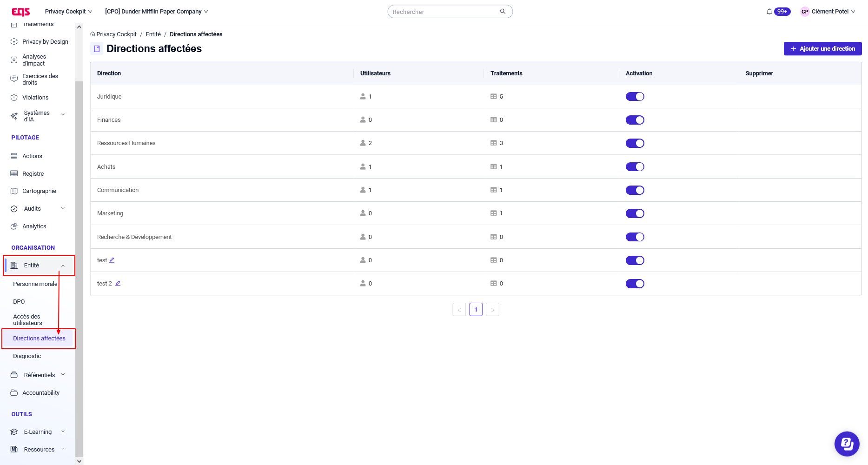The width and height of the screenshot is (868, 465).
Task: Click the Systèmes d'IA sparkle icon
Action: (x=14, y=116)
